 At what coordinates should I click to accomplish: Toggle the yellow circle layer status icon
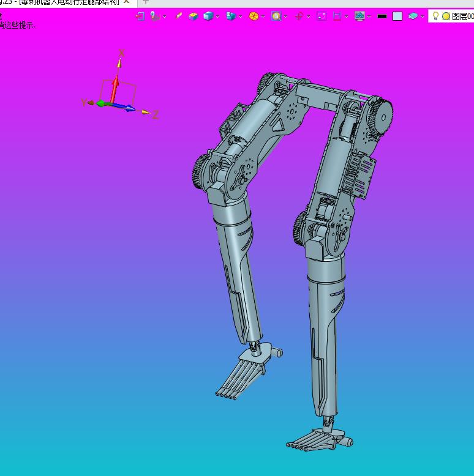(x=446, y=17)
